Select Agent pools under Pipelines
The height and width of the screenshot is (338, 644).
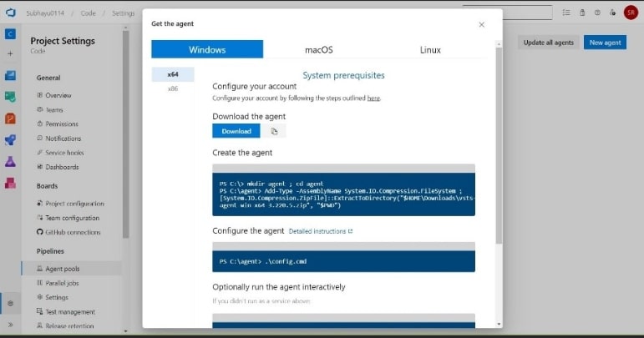72,269
